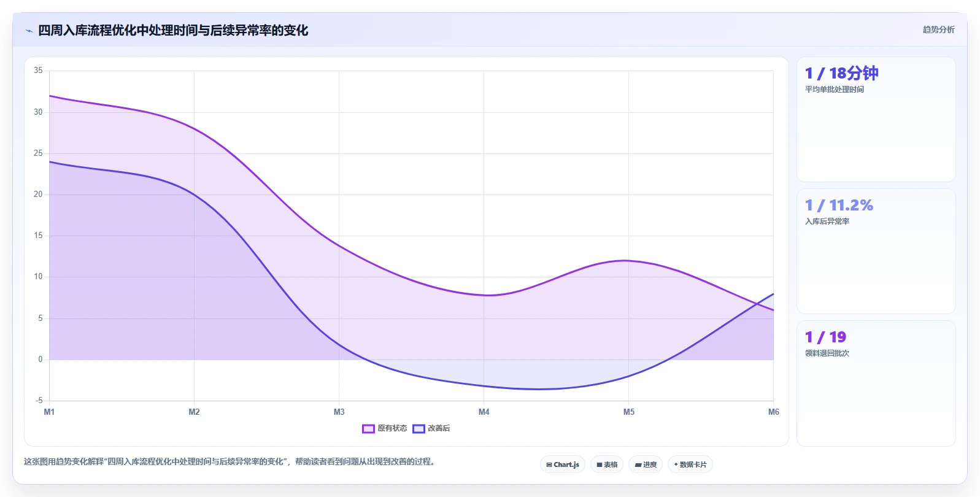This screenshot has width=980, height=497.
Task: Open the 1 / 19 领料退回批次 card
Action: tap(876, 383)
